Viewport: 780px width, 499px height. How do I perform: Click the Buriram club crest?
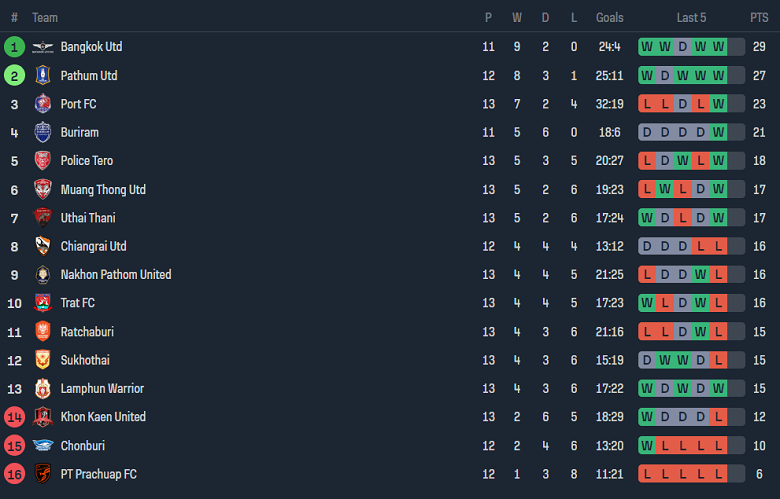tap(42, 132)
